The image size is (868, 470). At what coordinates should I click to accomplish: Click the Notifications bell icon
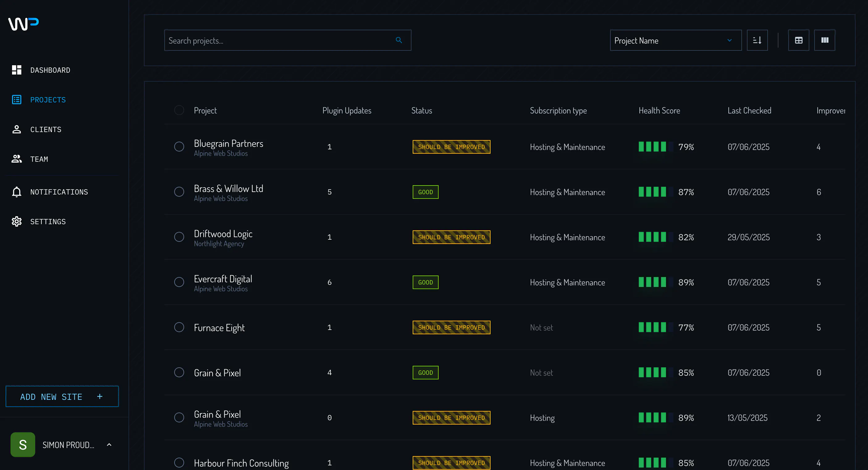click(16, 192)
